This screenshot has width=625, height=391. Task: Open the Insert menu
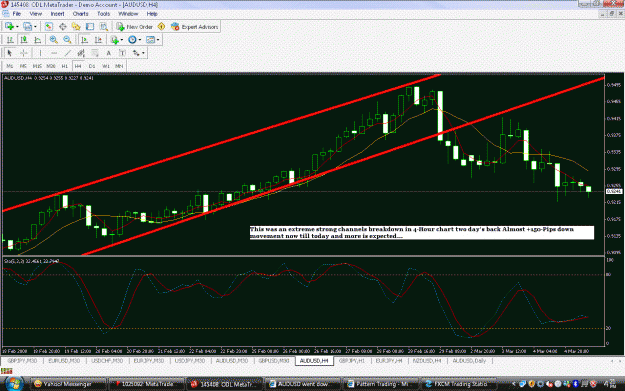(57, 14)
